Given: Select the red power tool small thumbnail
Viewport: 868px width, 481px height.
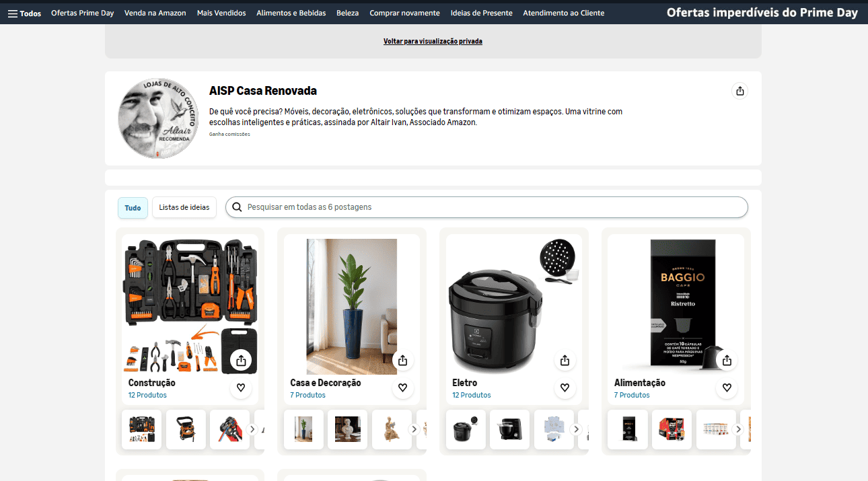Looking at the screenshot, I should point(229,429).
